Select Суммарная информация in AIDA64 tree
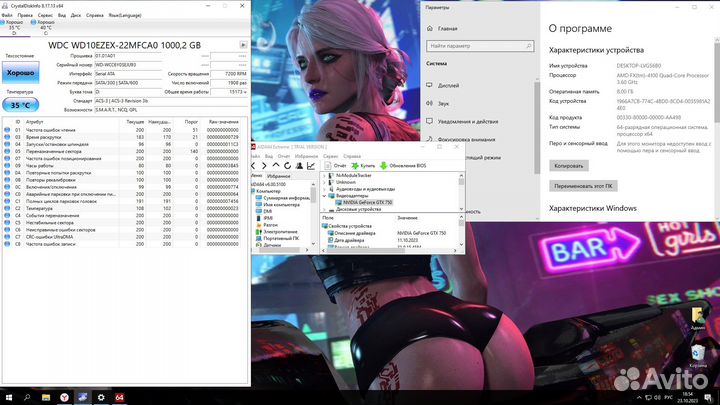Screen dimensions: 720x405 [x=283, y=198]
